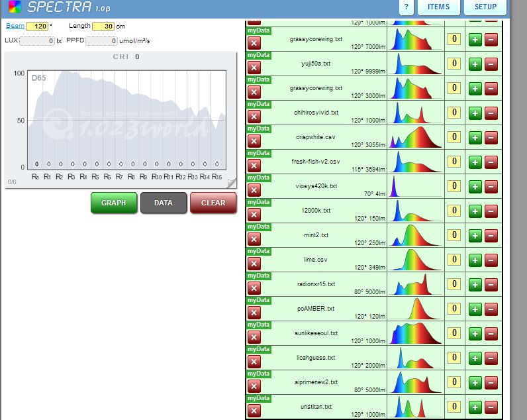
Task: Click the red CLEAR button
Action: (213, 203)
